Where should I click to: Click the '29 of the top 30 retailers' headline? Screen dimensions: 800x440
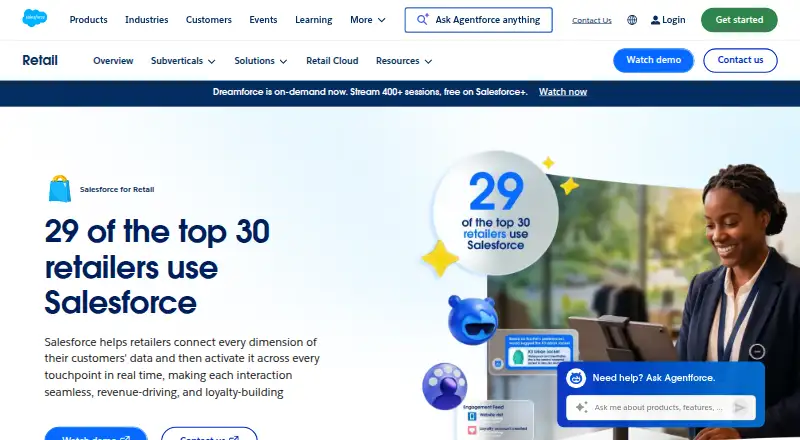pyautogui.click(x=157, y=267)
